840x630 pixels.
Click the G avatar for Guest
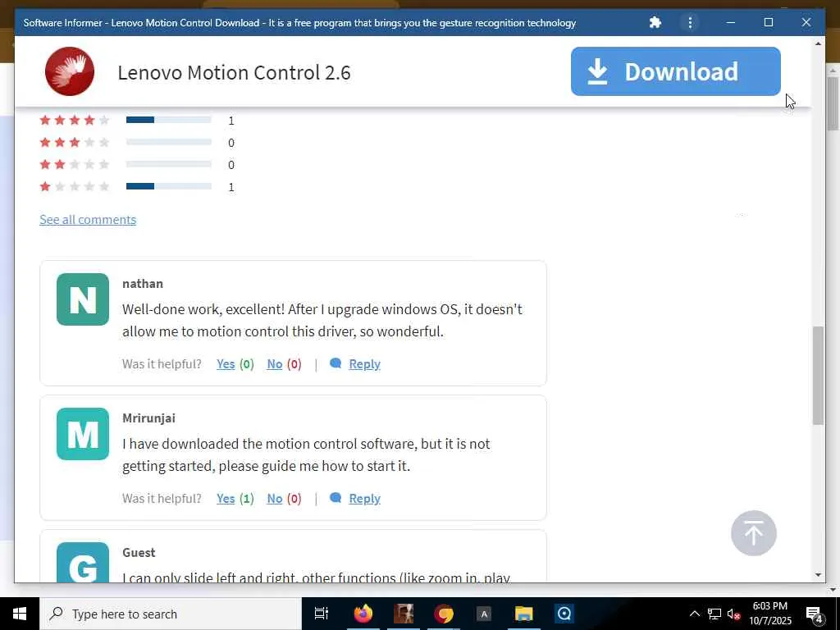click(x=83, y=563)
